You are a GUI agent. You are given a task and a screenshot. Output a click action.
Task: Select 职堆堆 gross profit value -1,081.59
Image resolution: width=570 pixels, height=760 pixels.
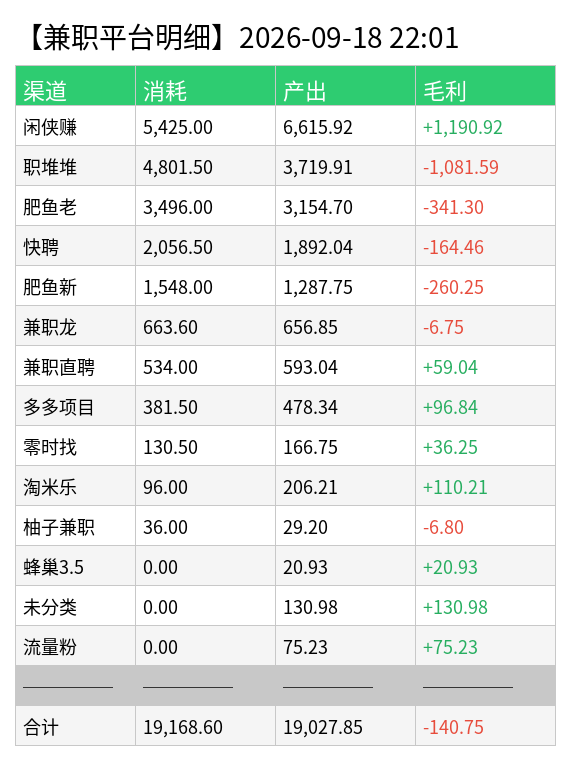pos(461,167)
